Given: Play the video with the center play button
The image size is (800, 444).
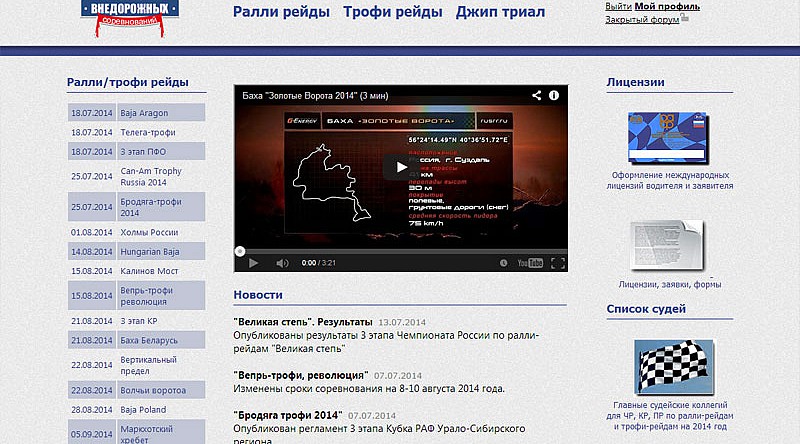Looking at the screenshot, I should click(400, 169).
